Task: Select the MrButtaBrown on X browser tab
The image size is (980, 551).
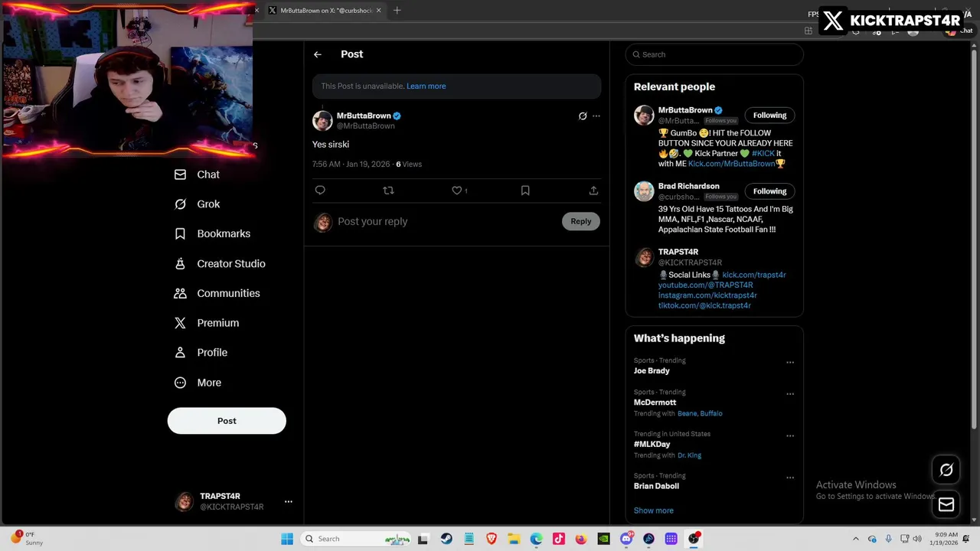Action: pyautogui.click(x=325, y=11)
